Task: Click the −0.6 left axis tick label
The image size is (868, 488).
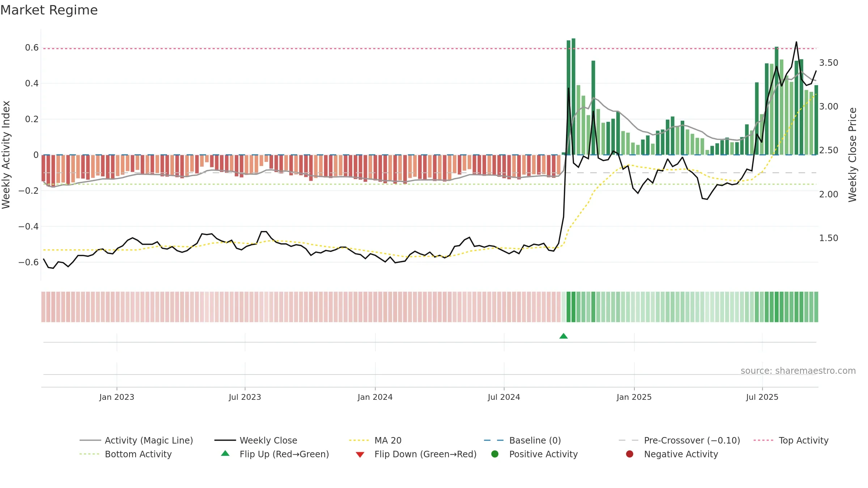Action: [29, 262]
